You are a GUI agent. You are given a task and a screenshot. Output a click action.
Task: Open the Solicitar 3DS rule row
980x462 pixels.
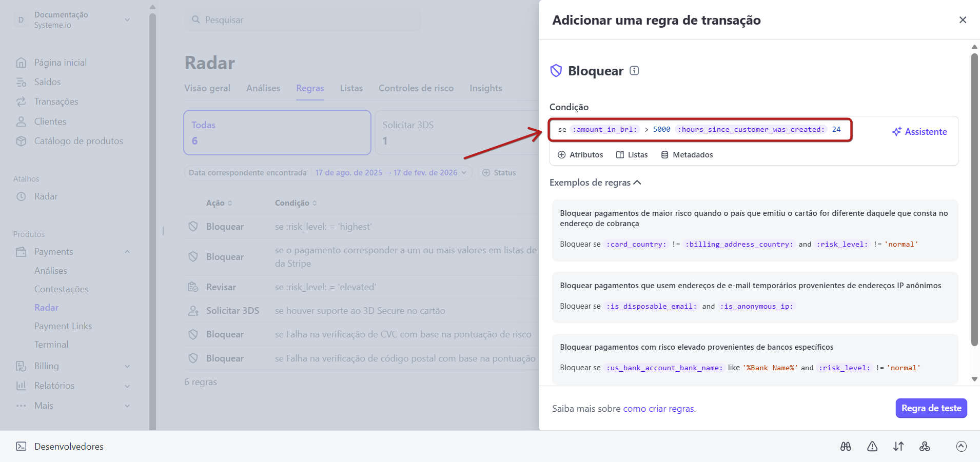(x=362, y=311)
